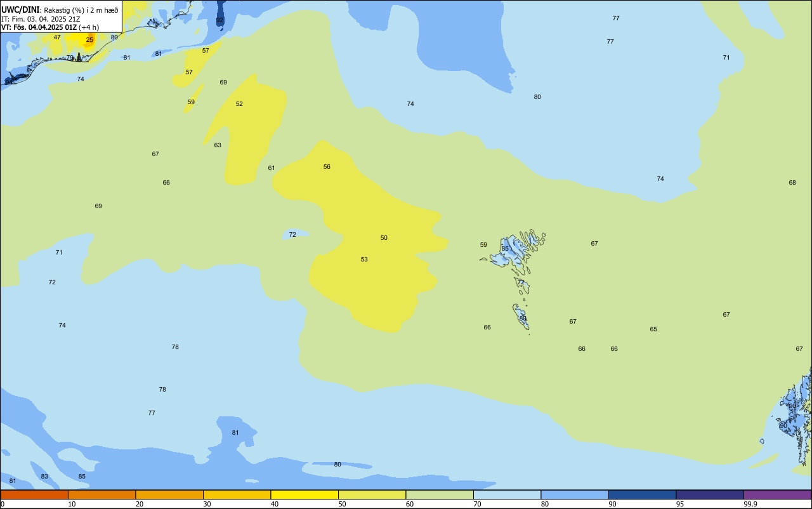
Task: Select the legend tick label 95
Action: [680, 504]
